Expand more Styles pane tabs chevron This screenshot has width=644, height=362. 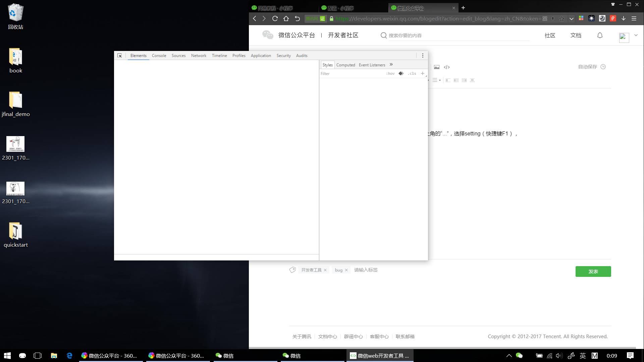(x=391, y=65)
